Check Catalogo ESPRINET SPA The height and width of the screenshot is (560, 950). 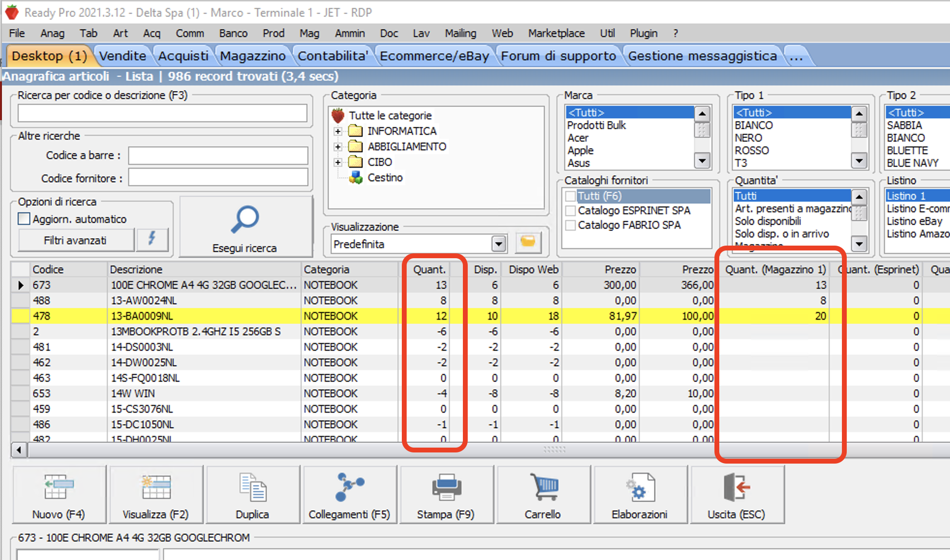(570, 211)
